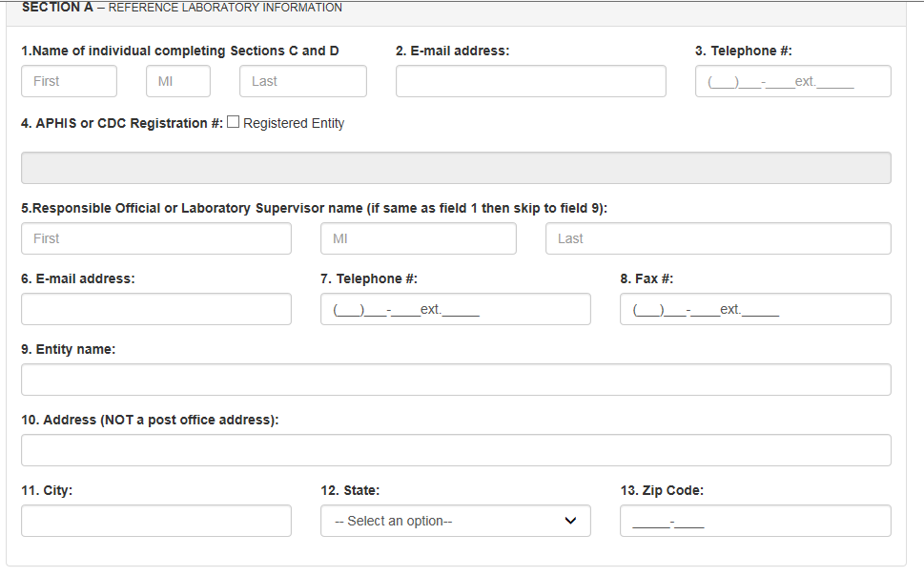Click the First name field in item 1
This screenshot has width=924, height=576.
69,81
